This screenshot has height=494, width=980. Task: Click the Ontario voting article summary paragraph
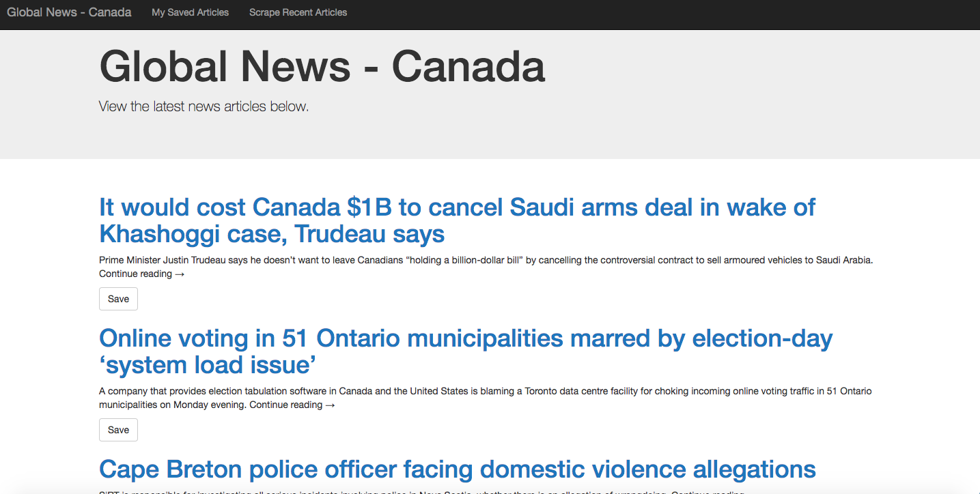pyautogui.click(x=485, y=392)
